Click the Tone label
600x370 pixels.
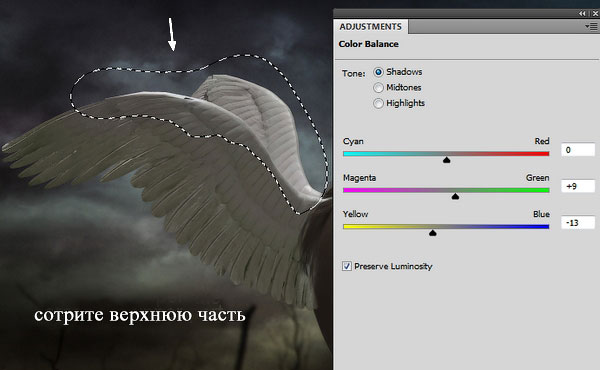click(x=354, y=73)
